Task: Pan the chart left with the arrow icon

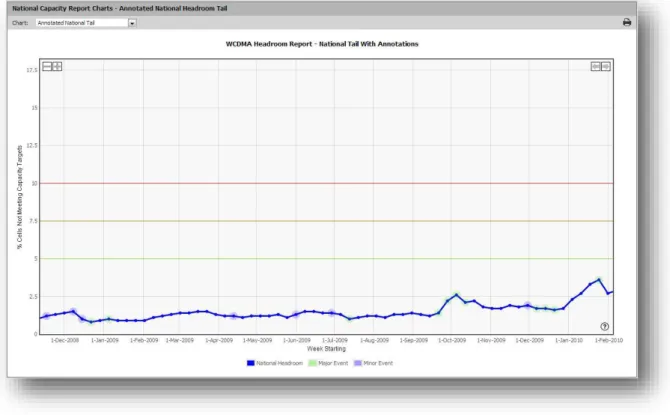Action: tap(596, 66)
